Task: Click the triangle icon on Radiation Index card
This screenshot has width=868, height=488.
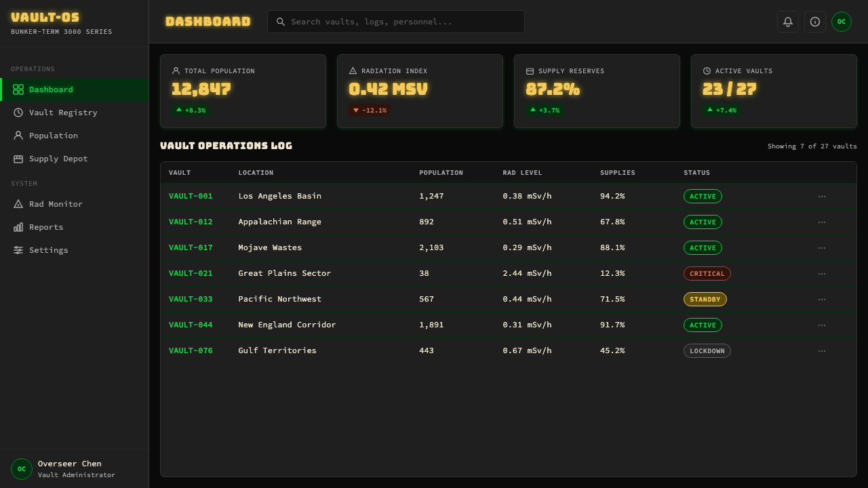Action: tap(353, 70)
